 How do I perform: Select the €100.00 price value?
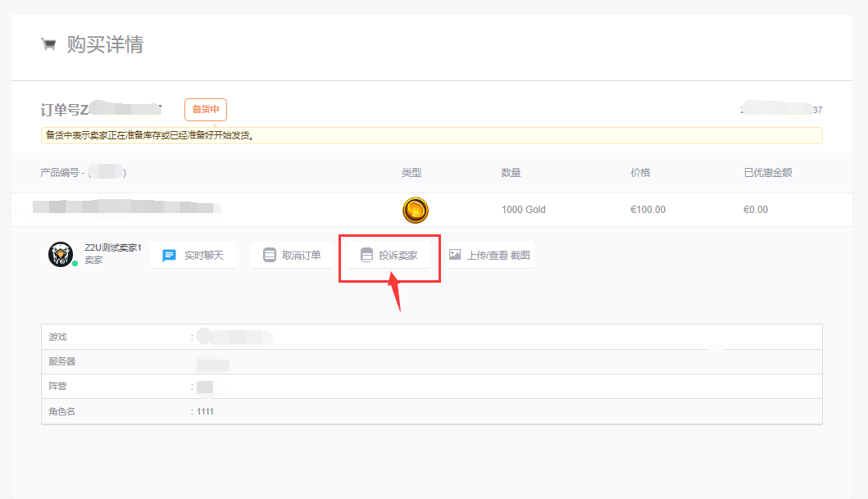(648, 210)
